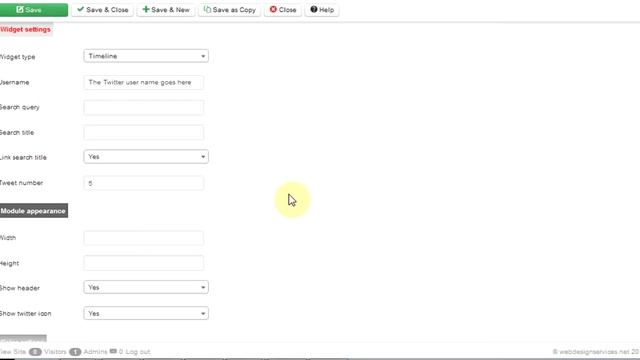Click the Admins count badge

[75, 352]
